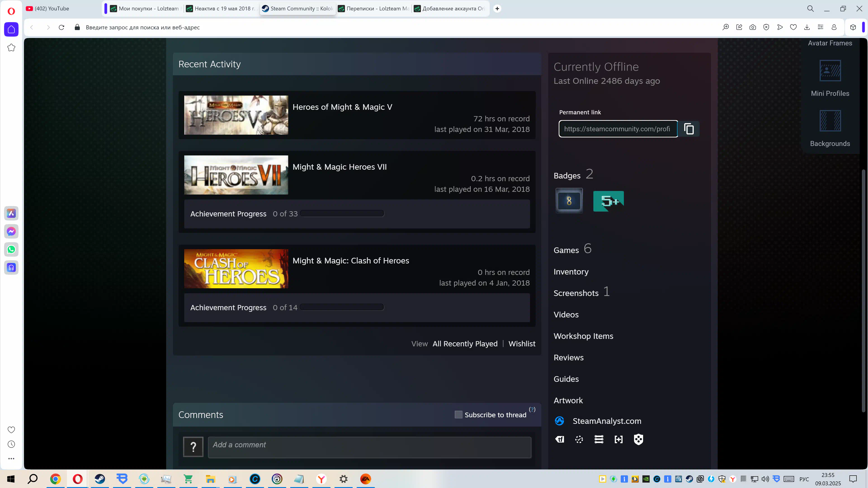The image size is (868, 488).
Task: Click the Backgrounds icon
Action: pyautogui.click(x=830, y=121)
